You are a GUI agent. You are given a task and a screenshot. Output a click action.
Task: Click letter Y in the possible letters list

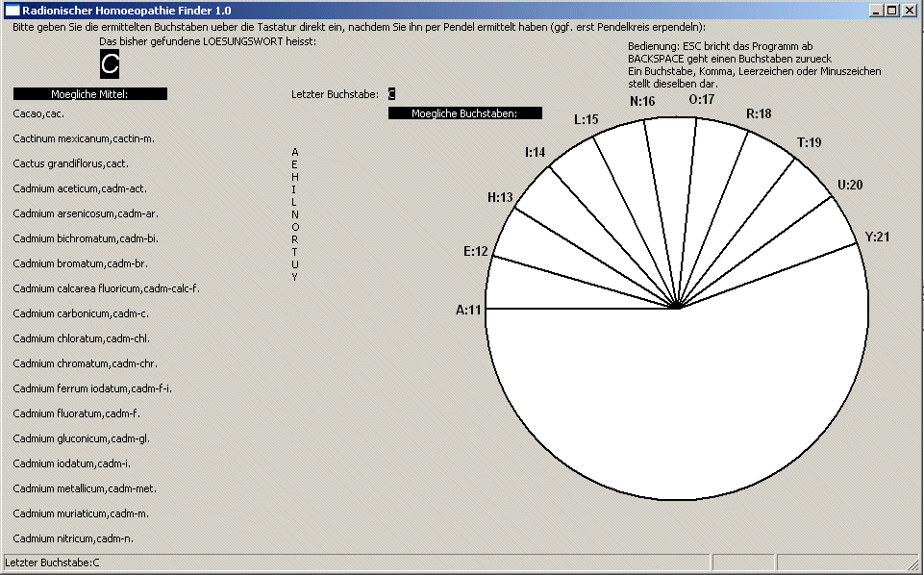(x=294, y=277)
